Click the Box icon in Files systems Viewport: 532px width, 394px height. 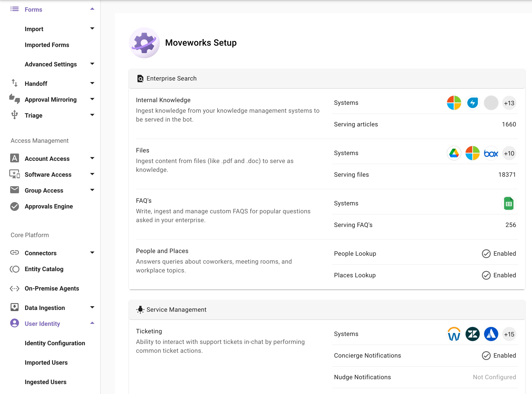coord(491,153)
